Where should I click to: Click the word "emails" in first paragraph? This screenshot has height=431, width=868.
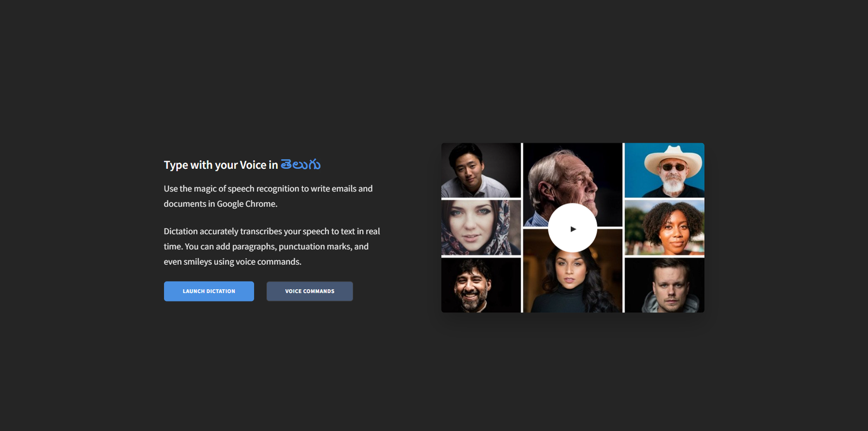[x=344, y=189]
